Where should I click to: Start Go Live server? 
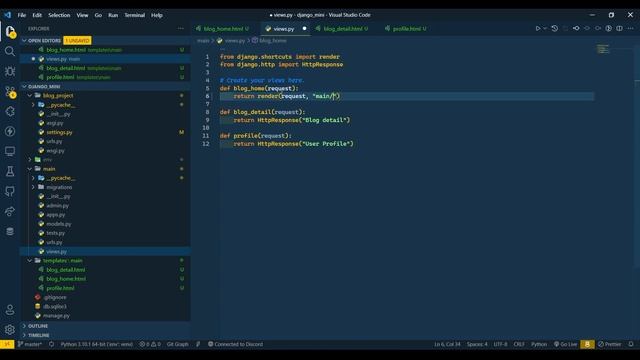(565, 344)
